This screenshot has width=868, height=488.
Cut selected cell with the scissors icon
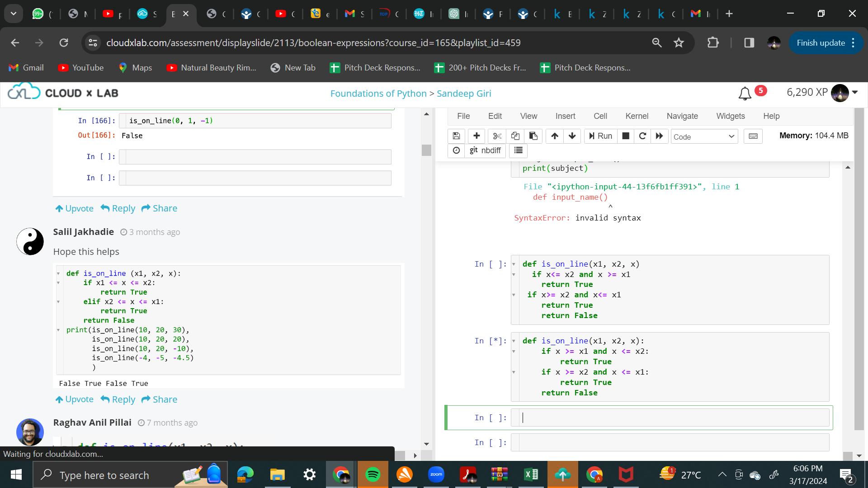pyautogui.click(x=497, y=136)
